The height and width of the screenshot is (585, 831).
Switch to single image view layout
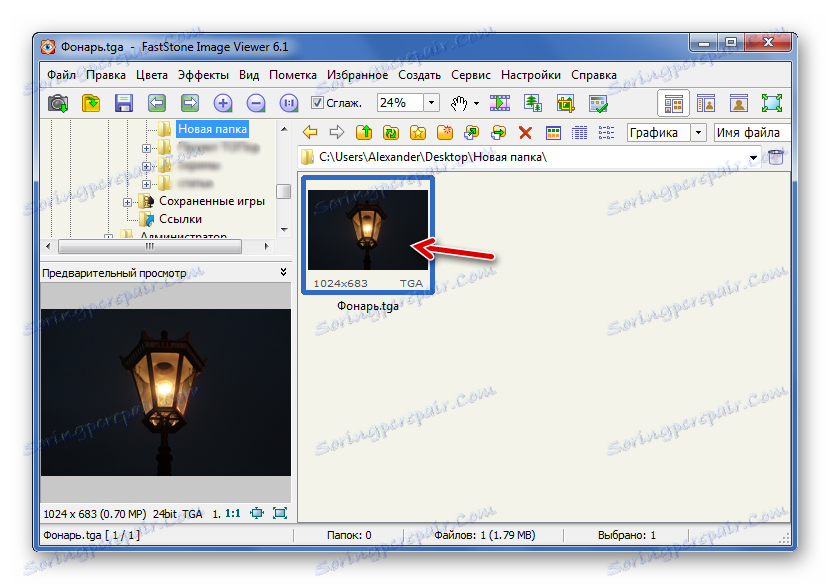click(x=738, y=103)
